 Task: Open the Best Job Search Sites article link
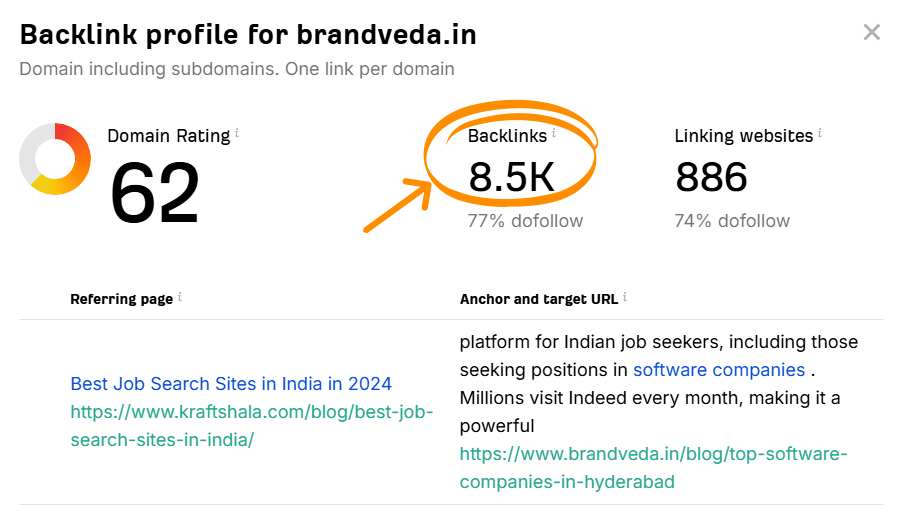[x=231, y=383]
